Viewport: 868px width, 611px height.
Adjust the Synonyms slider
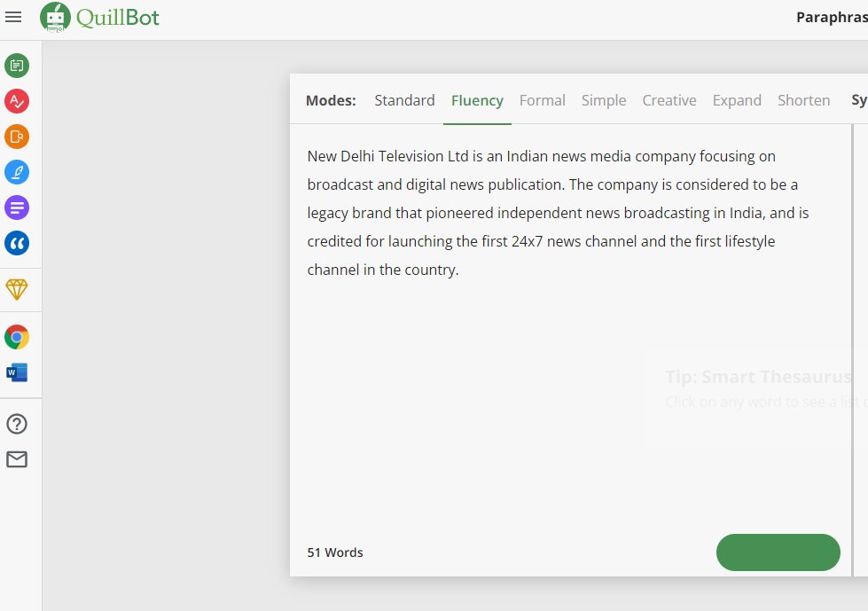point(858,100)
